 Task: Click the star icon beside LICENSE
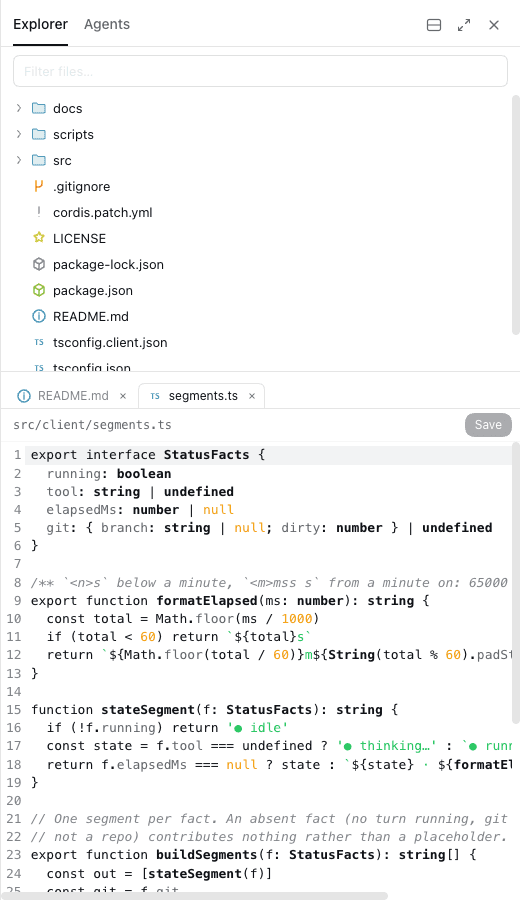point(38,238)
